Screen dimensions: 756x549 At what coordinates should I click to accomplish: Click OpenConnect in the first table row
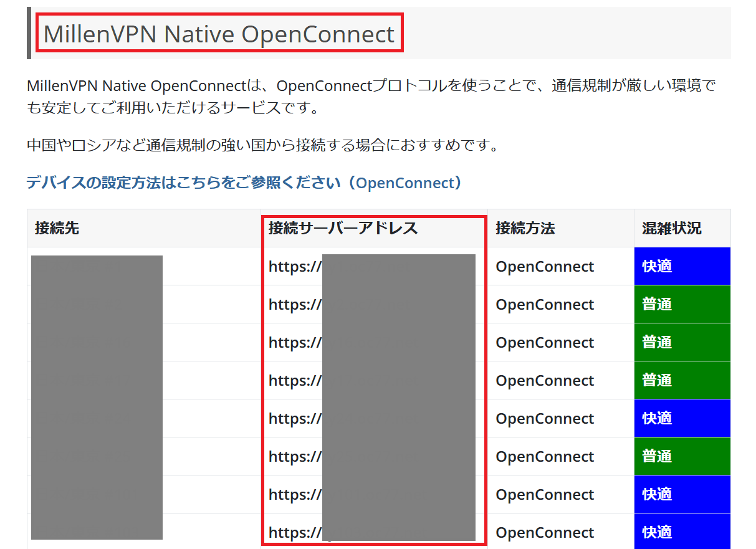pos(545,267)
